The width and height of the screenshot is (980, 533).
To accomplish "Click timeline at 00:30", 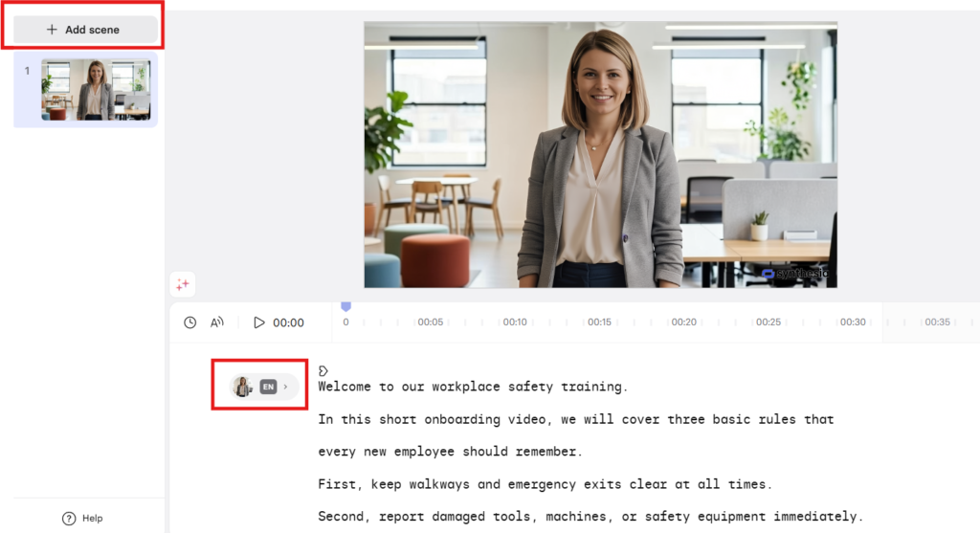I will point(853,322).
